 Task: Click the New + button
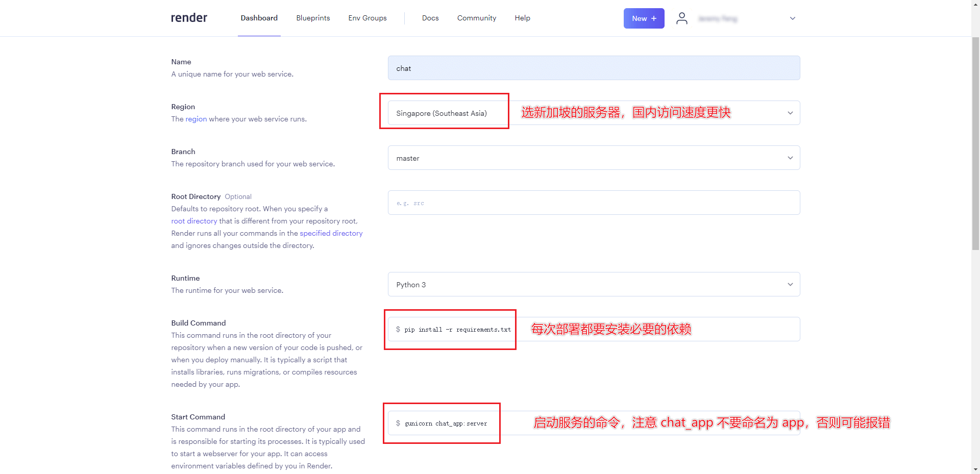(644, 18)
